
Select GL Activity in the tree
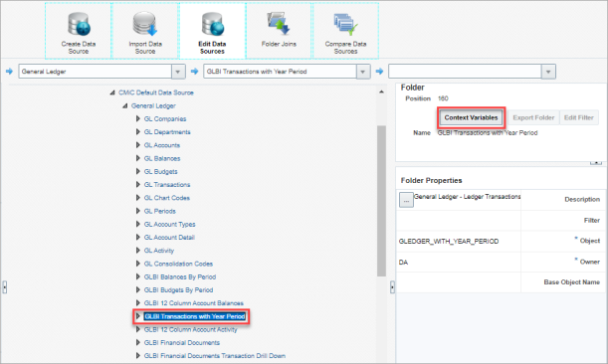click(x=159, y=251)
